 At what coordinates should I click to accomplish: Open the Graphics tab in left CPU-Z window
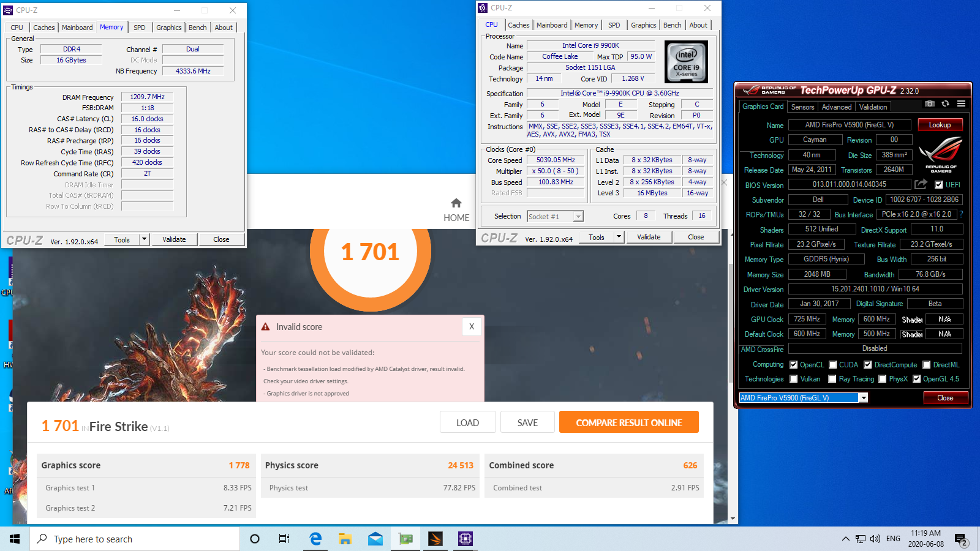tap(168, 28)
